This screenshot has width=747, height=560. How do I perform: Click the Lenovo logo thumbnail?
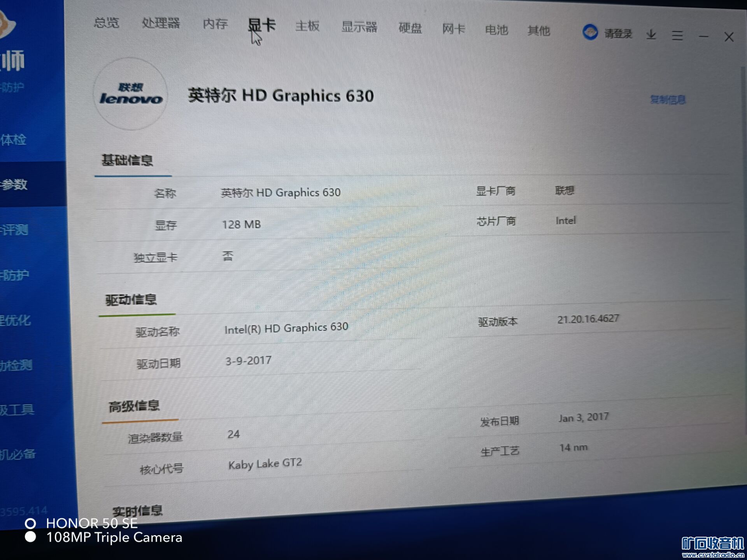(x=131, y=94)
